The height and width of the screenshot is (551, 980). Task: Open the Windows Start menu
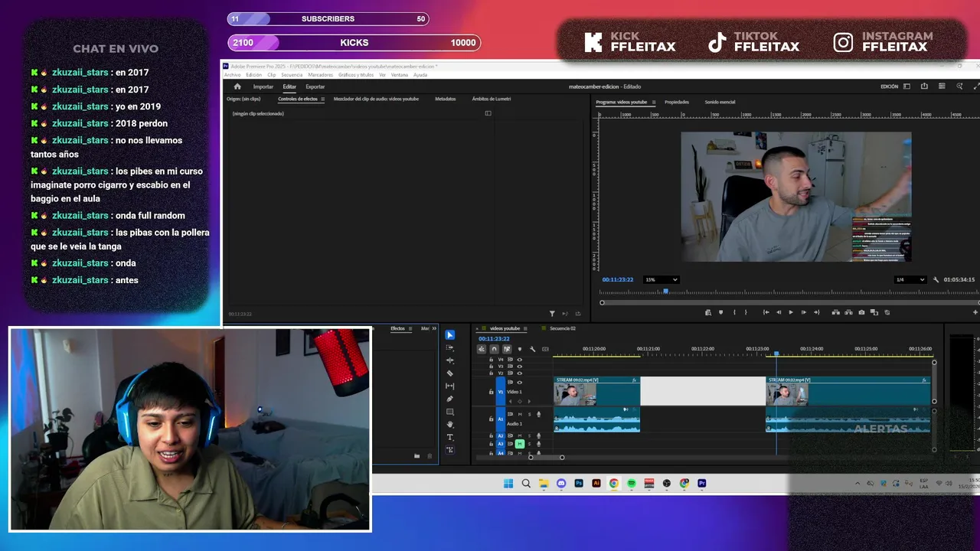tap(508, 484)
